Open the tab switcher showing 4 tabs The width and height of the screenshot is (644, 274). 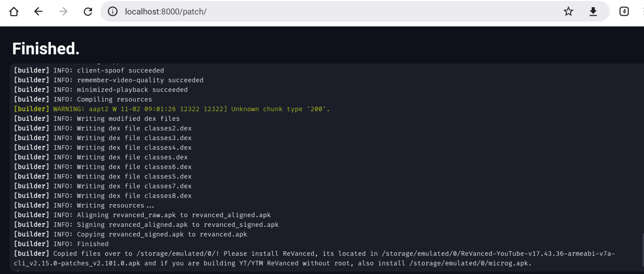624,12
